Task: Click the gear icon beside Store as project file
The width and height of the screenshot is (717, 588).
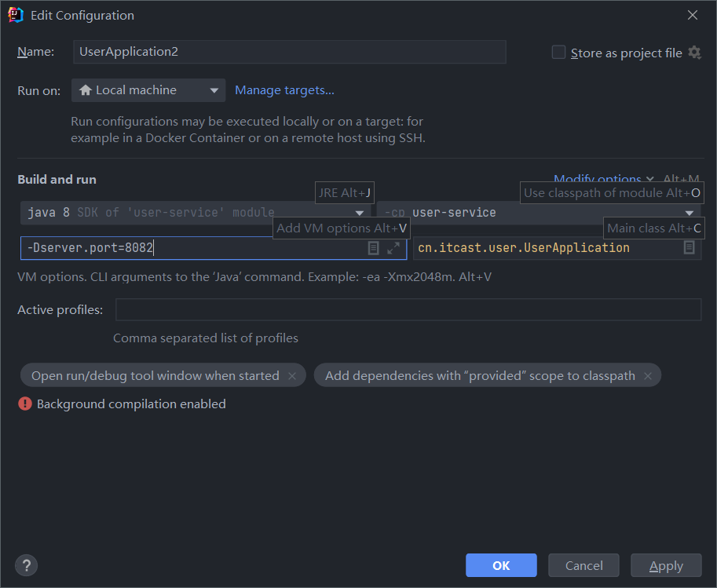Action: coord(694,53)
